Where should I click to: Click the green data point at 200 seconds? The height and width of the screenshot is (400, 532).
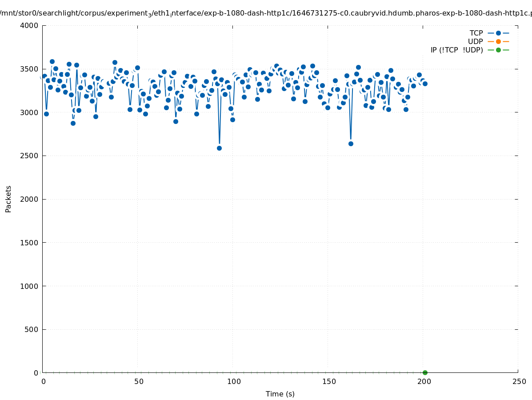pos(425,372)
